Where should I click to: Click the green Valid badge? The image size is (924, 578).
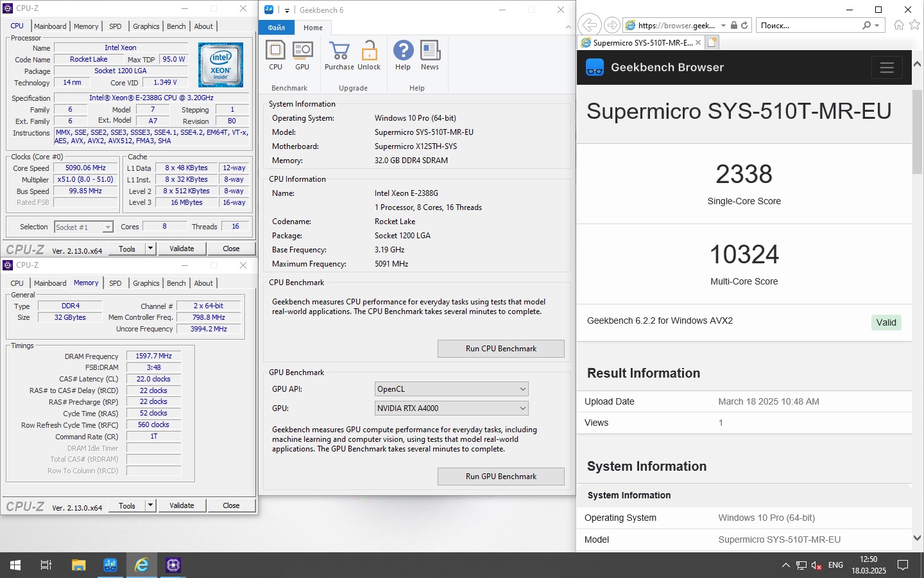886,322
